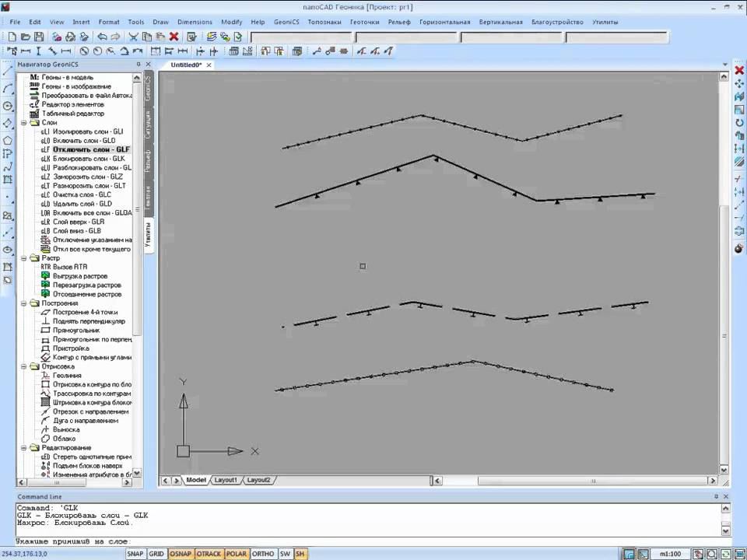Image resolution: width=747 pixels, height=560 pixels.
Task: Select the Arc draw tool in left toolbar
Action: click(x=8, y=89)
